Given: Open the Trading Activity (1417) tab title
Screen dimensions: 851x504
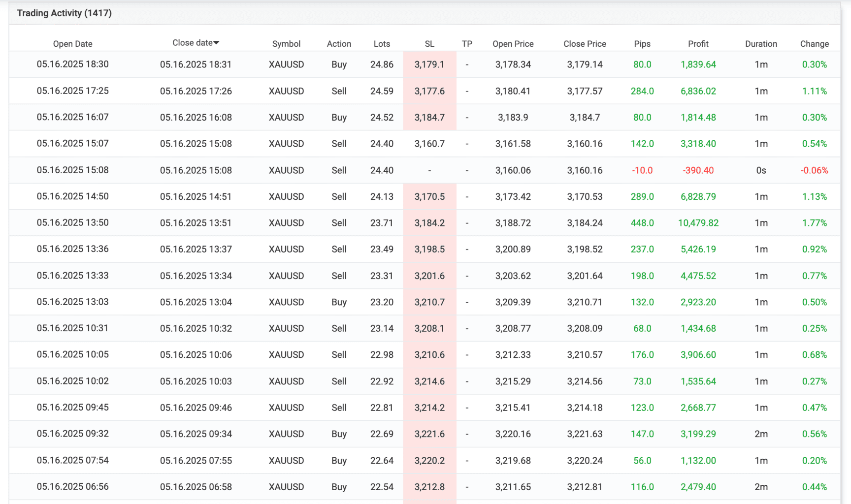Looking at the screenshot, I should point(65,13).
